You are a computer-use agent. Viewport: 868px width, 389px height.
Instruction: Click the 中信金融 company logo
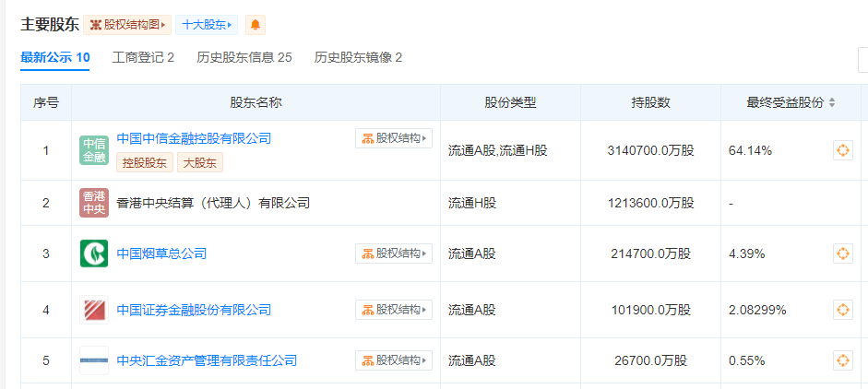(94, 150)
